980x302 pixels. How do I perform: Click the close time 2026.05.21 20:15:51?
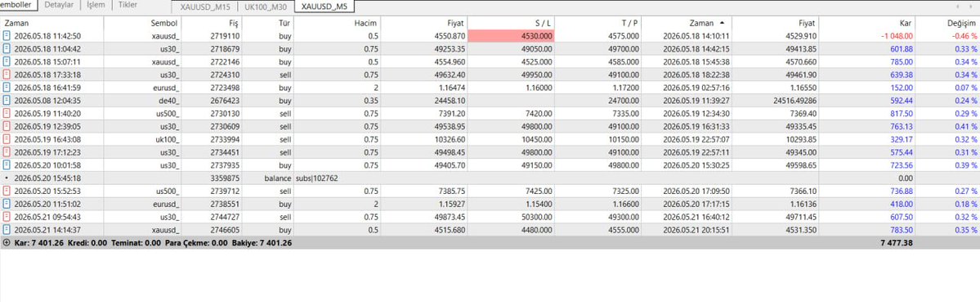[x=697, y=229]
